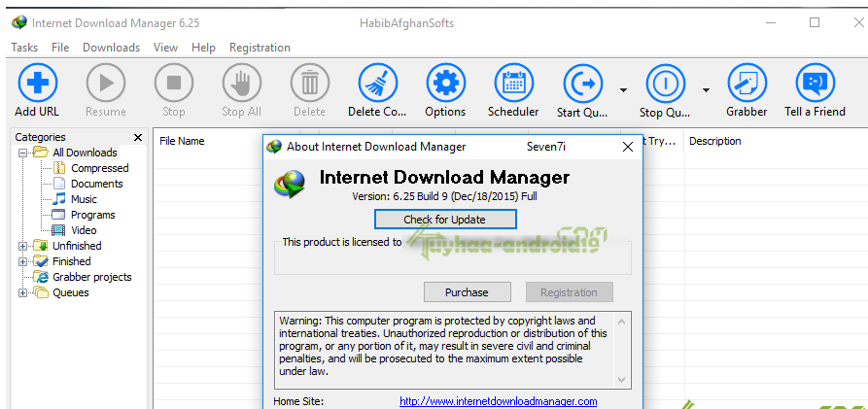Select the Video category icon
Screen dimensions: 868x409
(x=58, y=230)
